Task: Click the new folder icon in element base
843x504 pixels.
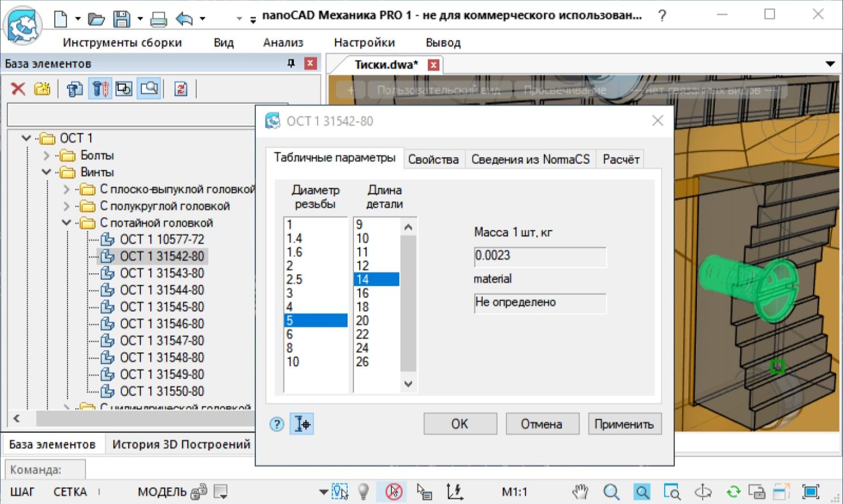Action: (42, 89)
